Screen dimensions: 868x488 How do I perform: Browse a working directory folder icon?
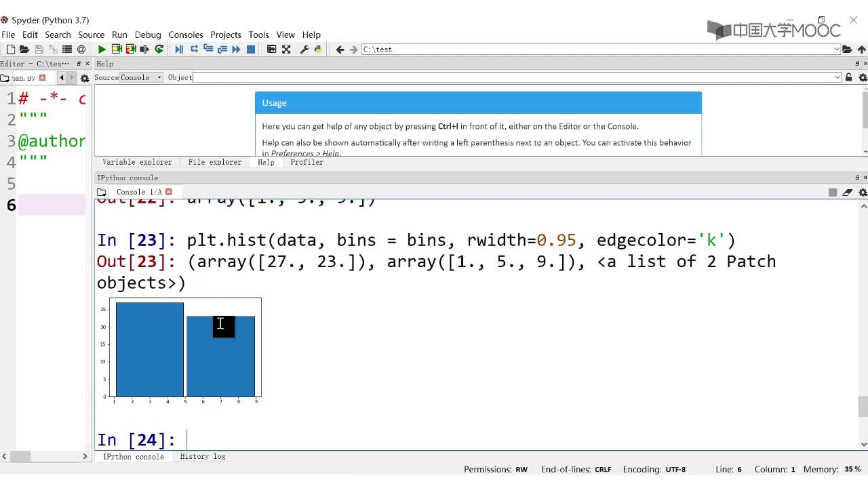point(847,49)
